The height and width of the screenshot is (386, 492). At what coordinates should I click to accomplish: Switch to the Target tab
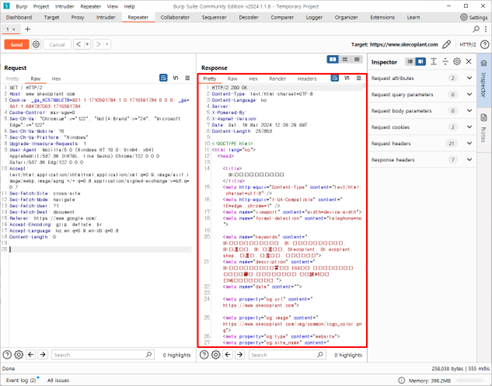51,17
